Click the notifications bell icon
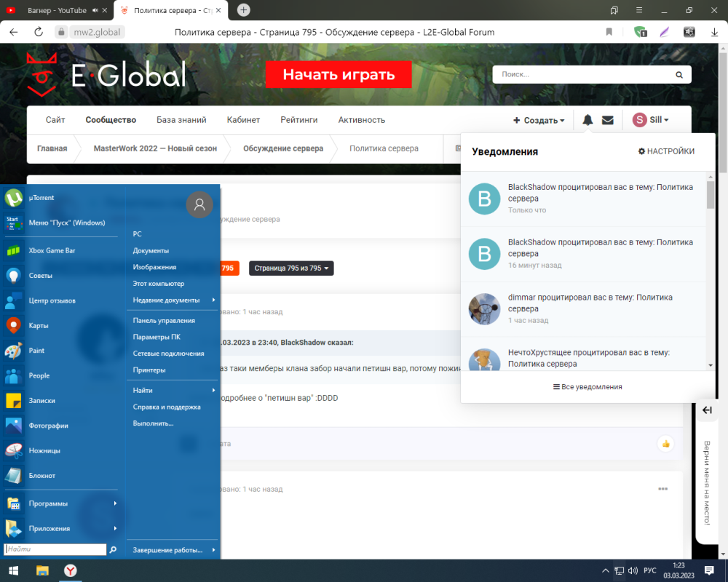The width and height of the screenshot is (728, 582). click(587, 120)
